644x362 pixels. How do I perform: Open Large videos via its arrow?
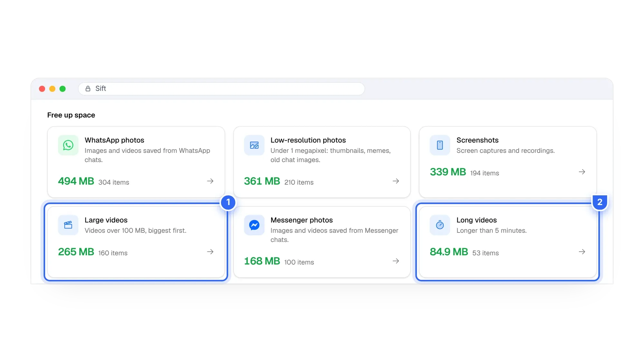(x=210, y=252)
